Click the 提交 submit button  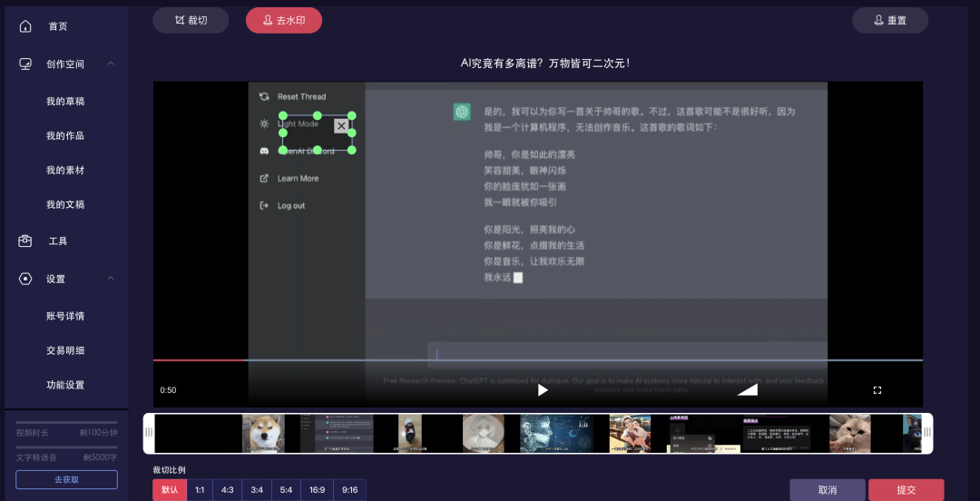[906, 490]
